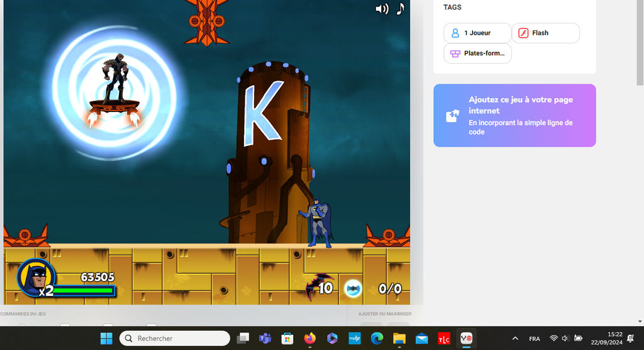Click the red batarang ammo icon

click(x=319, y=288)
